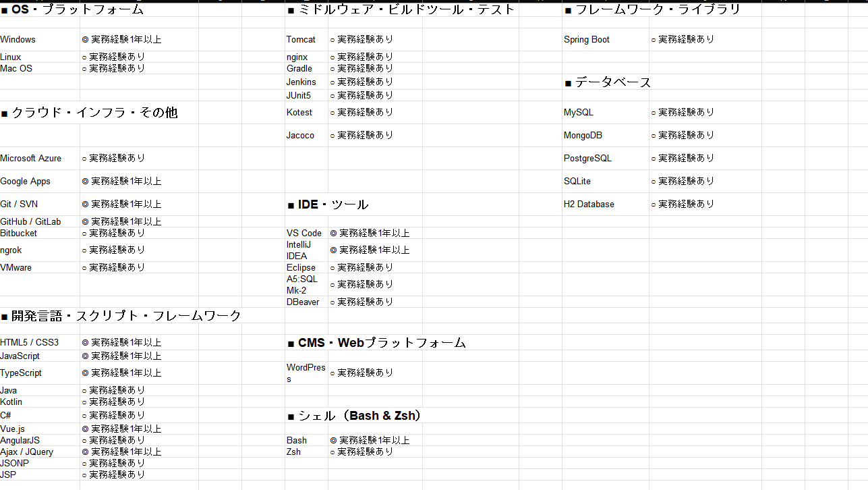Select the Linux cell

[40, 57]
